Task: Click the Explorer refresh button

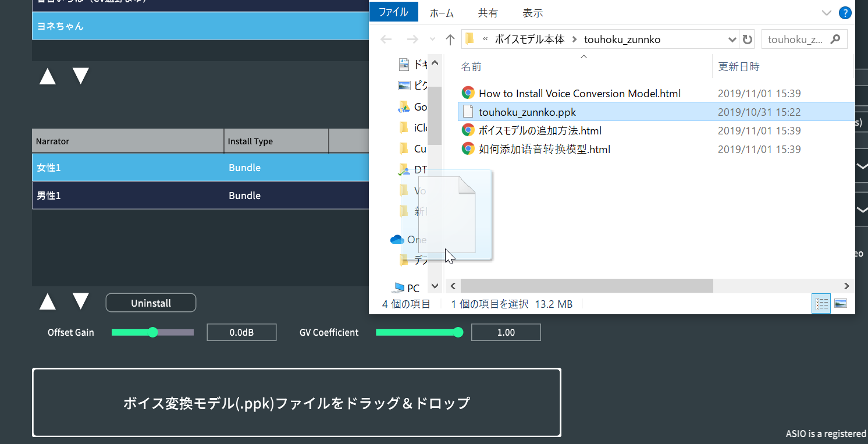Action: click(x=747, y=40)
